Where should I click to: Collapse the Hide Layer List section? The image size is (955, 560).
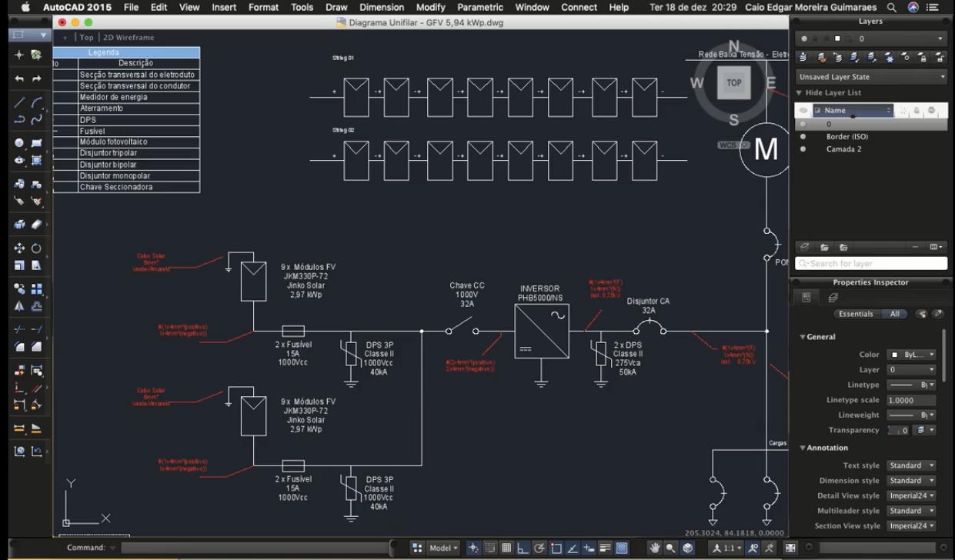click(x=799, y=93)
